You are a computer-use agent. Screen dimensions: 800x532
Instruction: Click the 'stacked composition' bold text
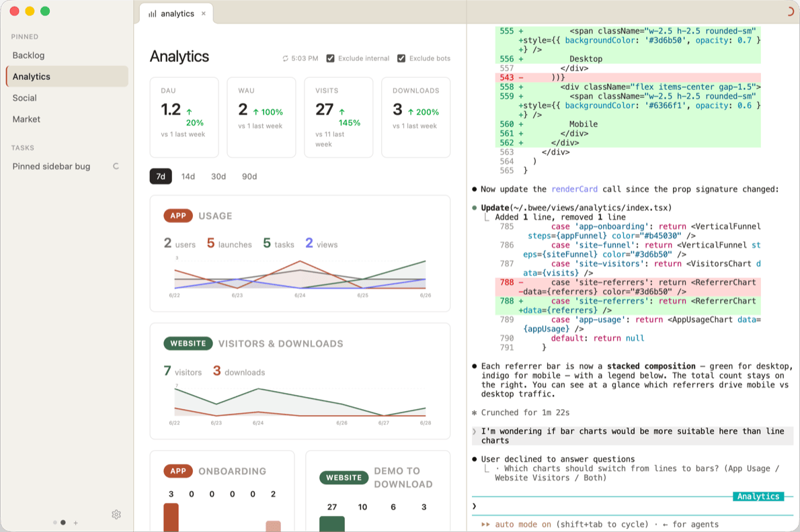(x=651, y=366)
